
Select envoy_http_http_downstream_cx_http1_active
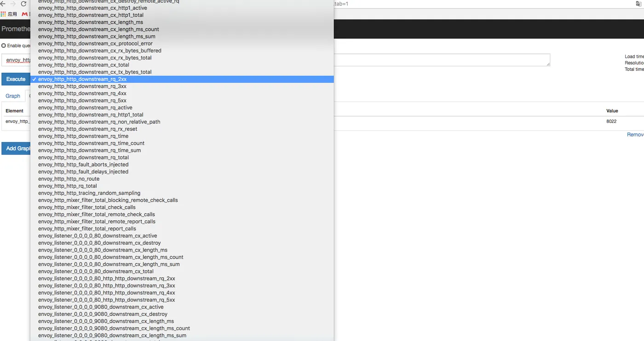(x=182, y=8)
